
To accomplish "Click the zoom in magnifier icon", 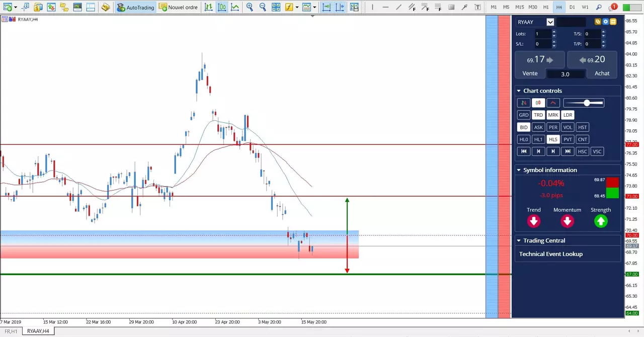I will pyautogui.click(x=250, y=7).
